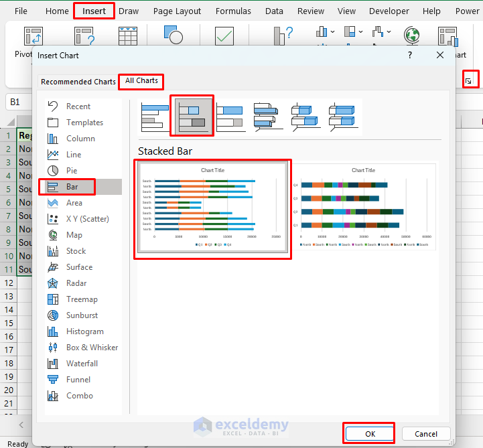
Task: Select the Column chart category
Action: pyautogui.click(x=83, y=139)
